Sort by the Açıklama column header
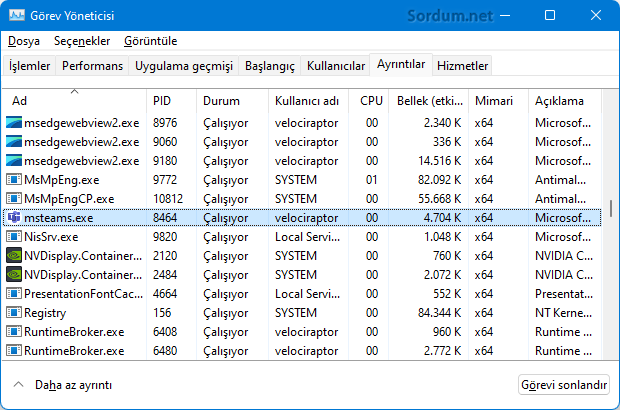Image resolution: width=620 pixels, height=410 pixels. [565, 101]
